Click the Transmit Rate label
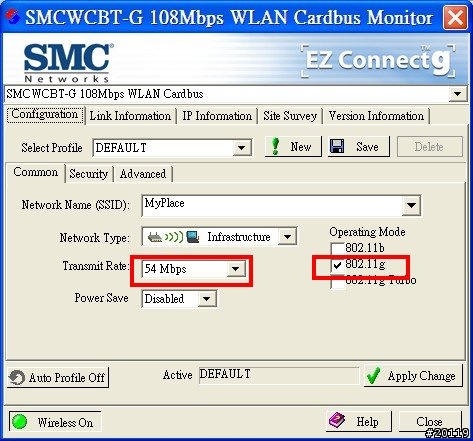Viewport: 473px width, 441px height. (96, 266)
